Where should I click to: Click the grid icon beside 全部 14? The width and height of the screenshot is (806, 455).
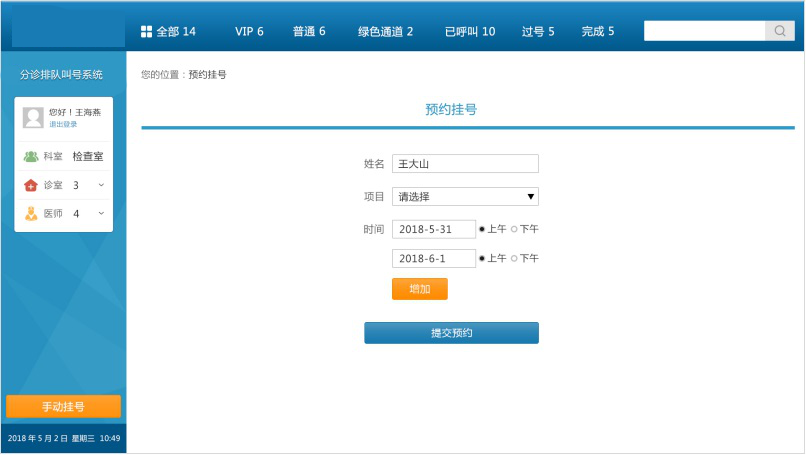coord(146,32)
